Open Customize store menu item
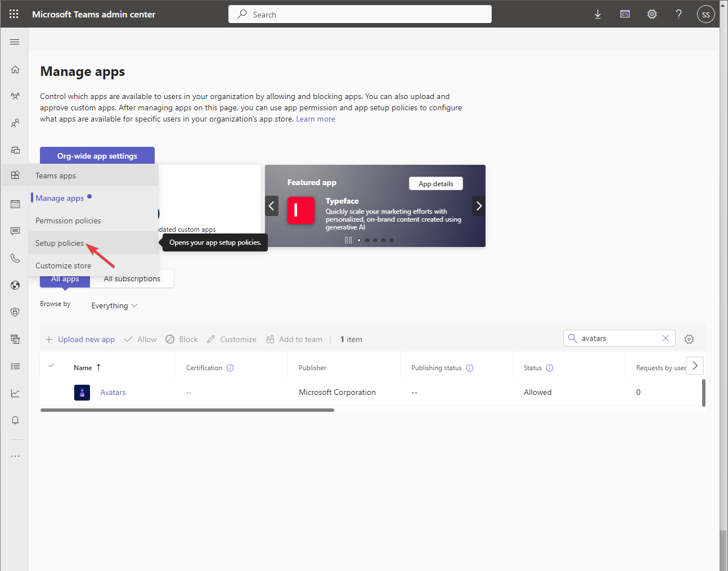The image size is (728, 571). tap(63, 266)
